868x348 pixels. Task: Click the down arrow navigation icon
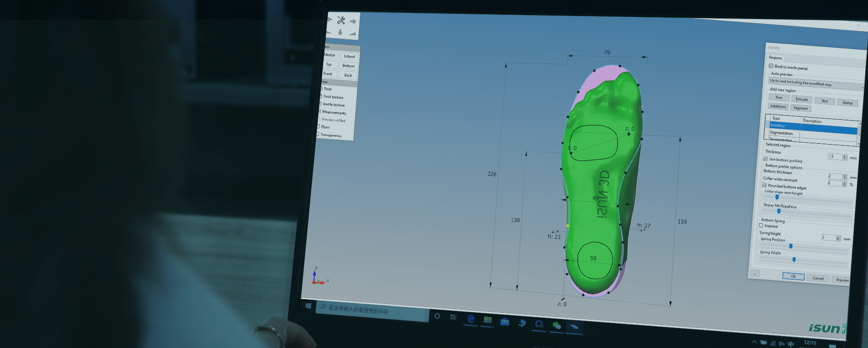pyautogui.click(x=340, y=32)
